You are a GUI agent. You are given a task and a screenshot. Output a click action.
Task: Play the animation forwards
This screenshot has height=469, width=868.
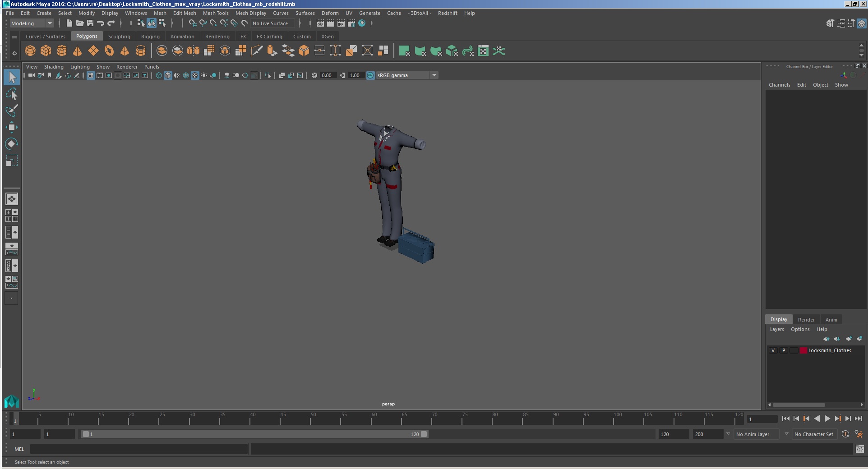coord(827,418)
